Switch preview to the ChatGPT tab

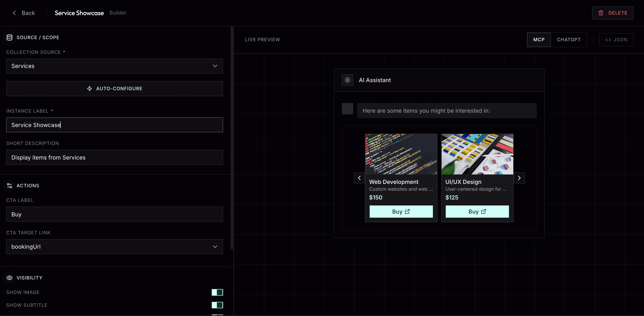(569, 40)
